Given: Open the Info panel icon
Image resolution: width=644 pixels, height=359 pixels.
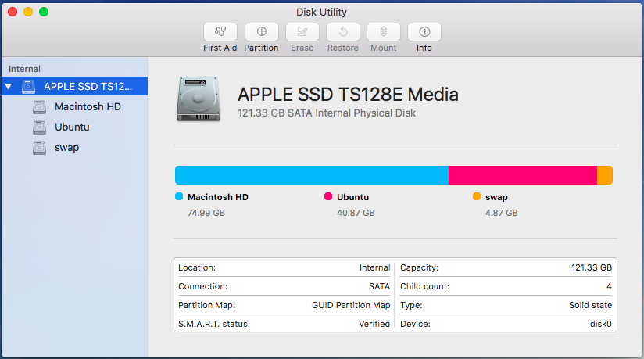Looking at the screenshot, I should pyautogui.click(x=424, y=32).
